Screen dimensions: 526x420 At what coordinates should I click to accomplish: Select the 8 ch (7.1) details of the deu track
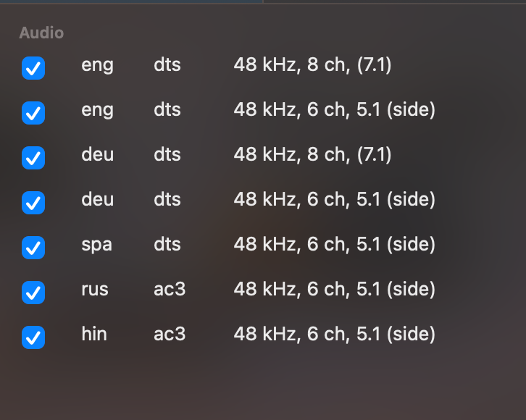[x=312, y=154]
